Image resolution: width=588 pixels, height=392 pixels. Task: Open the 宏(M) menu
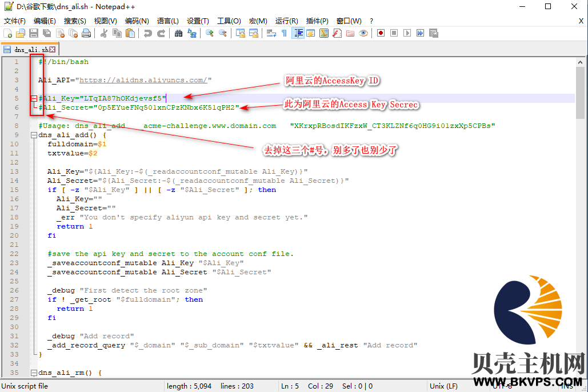[258, 21]
